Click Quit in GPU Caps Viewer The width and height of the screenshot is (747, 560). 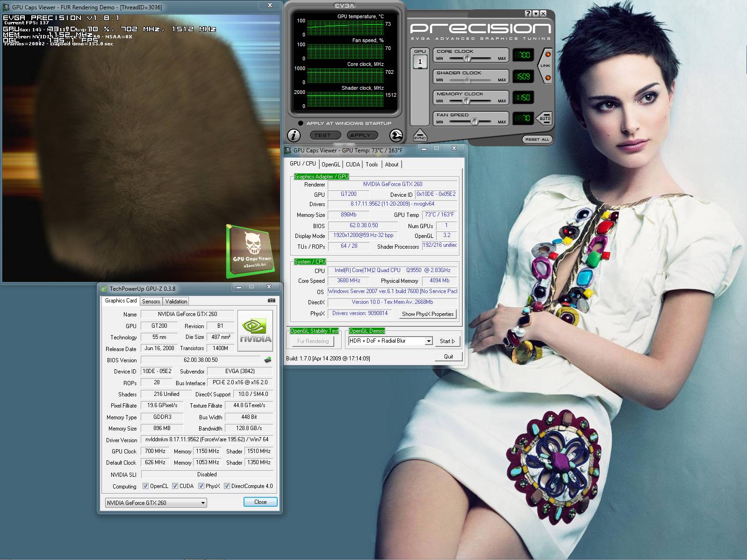[x=448, y=357]
